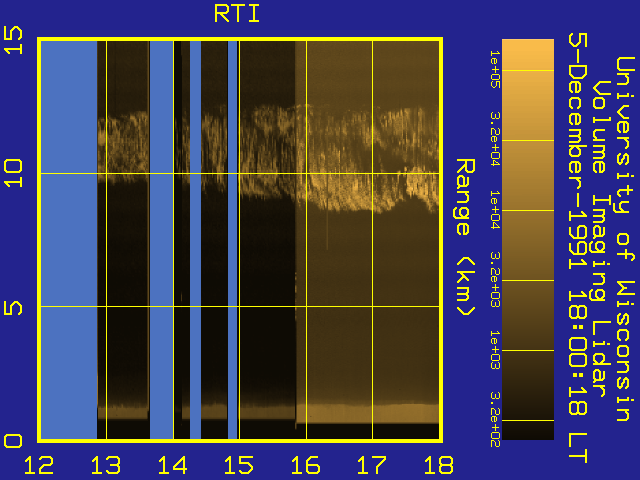Click the range axis label 5
This screenshot has width=640, height=480.
(13, 307)
